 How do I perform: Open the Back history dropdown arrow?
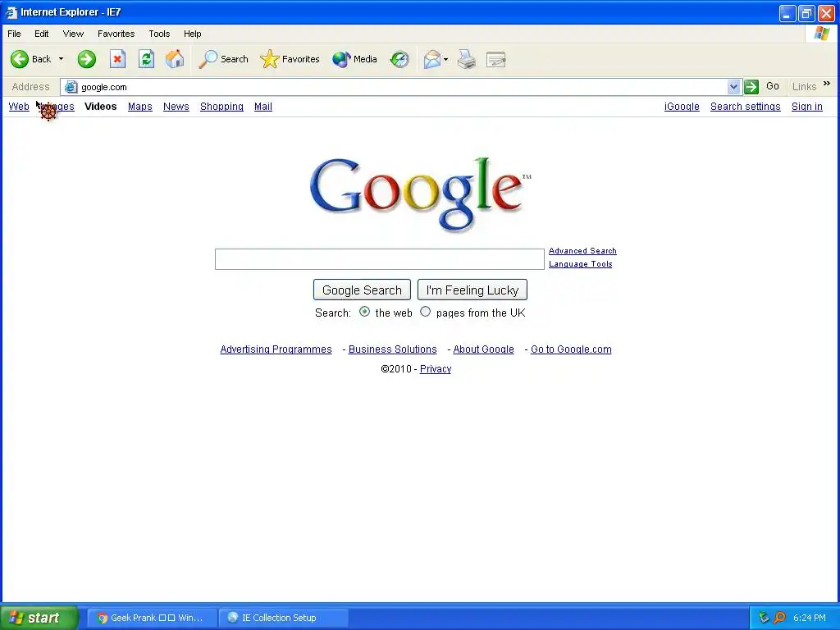coord(61,59)
